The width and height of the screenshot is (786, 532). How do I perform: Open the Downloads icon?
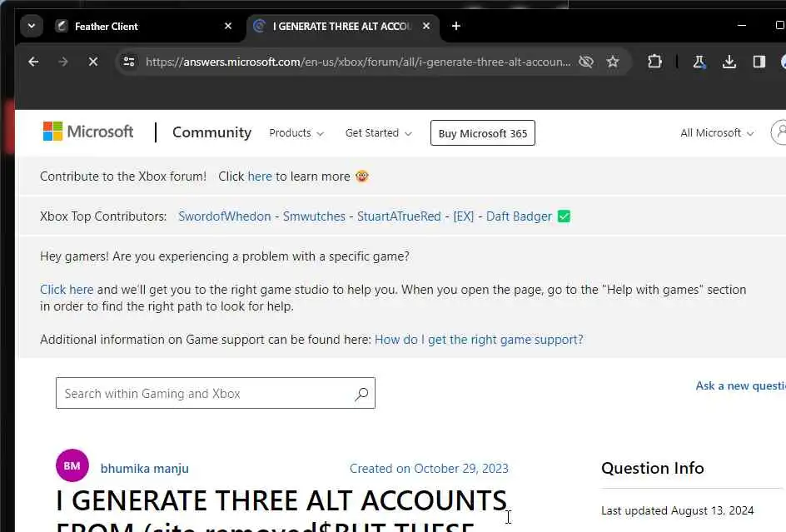[x=729, y=62]
